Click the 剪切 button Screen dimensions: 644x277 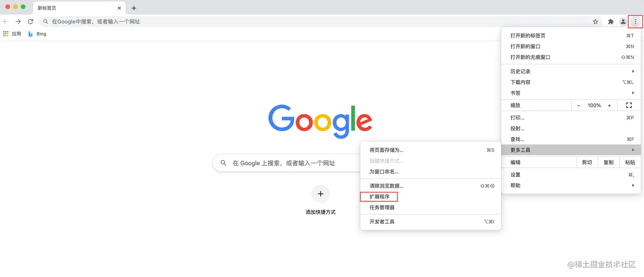(x=587, y=162)
